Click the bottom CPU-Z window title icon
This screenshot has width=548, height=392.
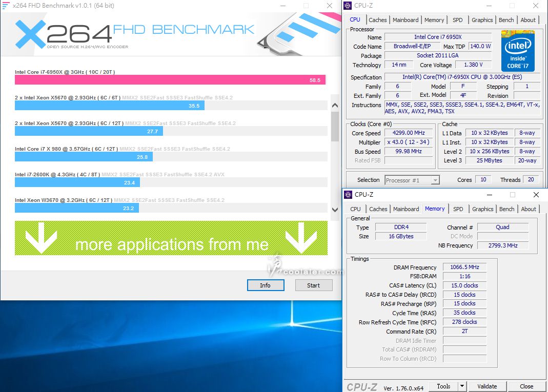click(x=348, y=195)
